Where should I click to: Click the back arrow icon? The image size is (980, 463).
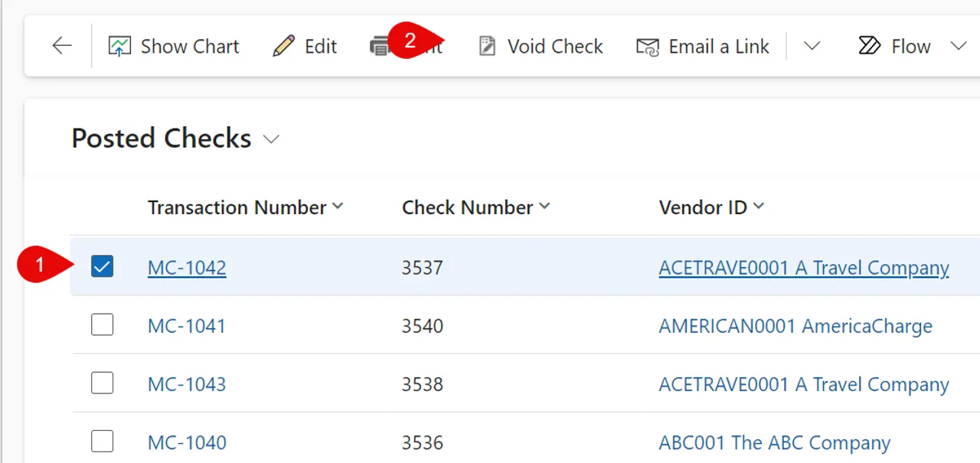[x=61, y=46]
